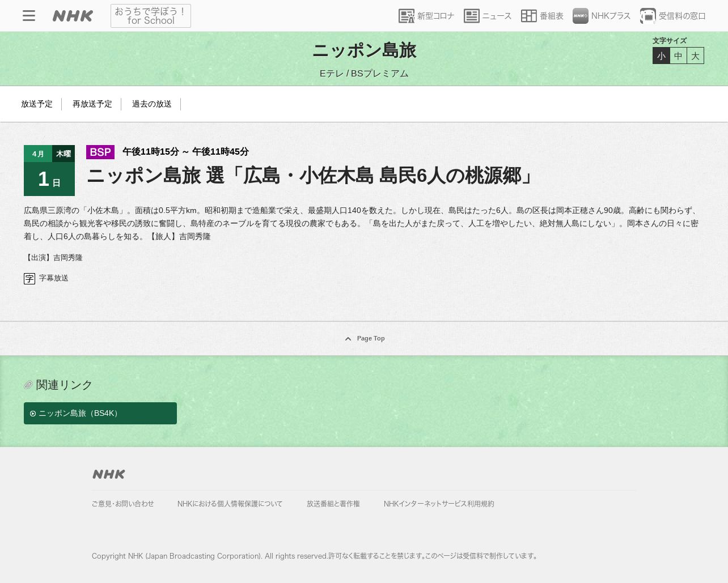Click the Page Top link
Viewport: 728px width, 583px height.
[365, 338]
